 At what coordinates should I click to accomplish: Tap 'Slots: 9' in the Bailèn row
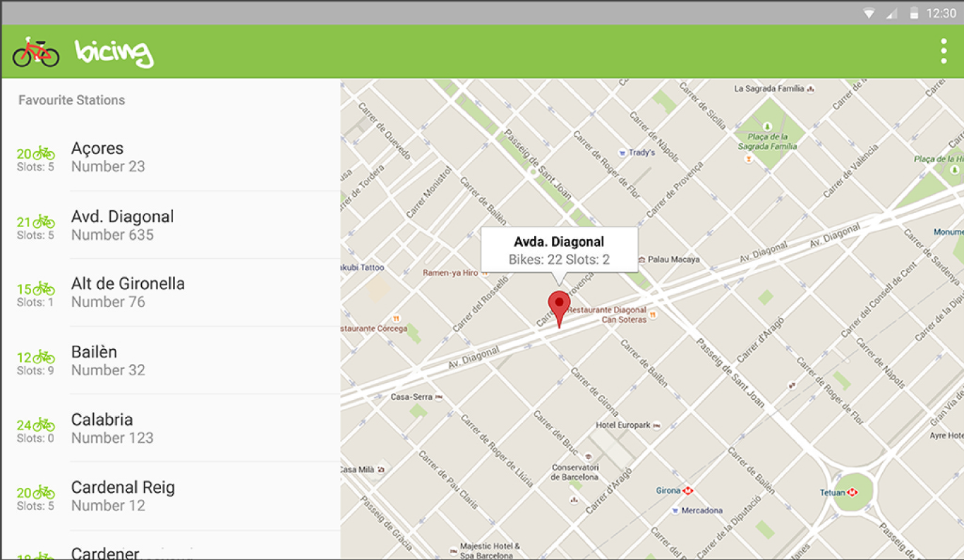[35, 370]
